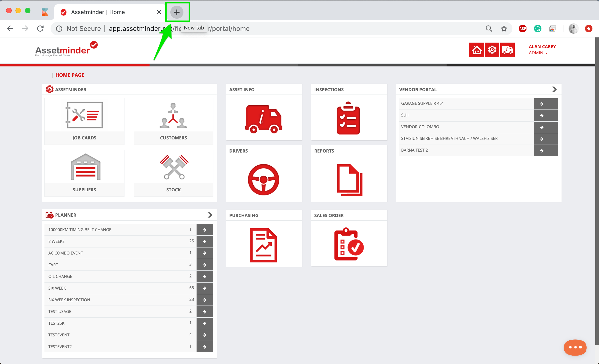The height and width of the screenshot is (364, 599).
Task: Click the VENDOR PORTAL panel heading
Action: point(418,89)
